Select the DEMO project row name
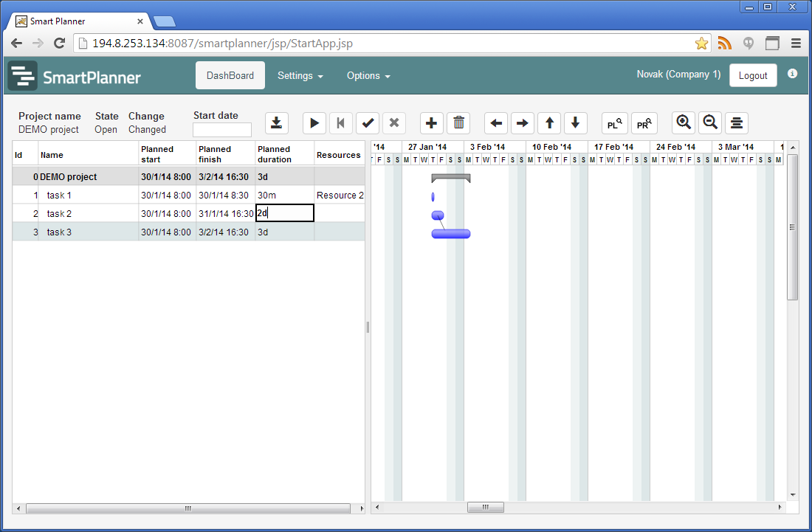812x532 pixels. tap(69, 177)
